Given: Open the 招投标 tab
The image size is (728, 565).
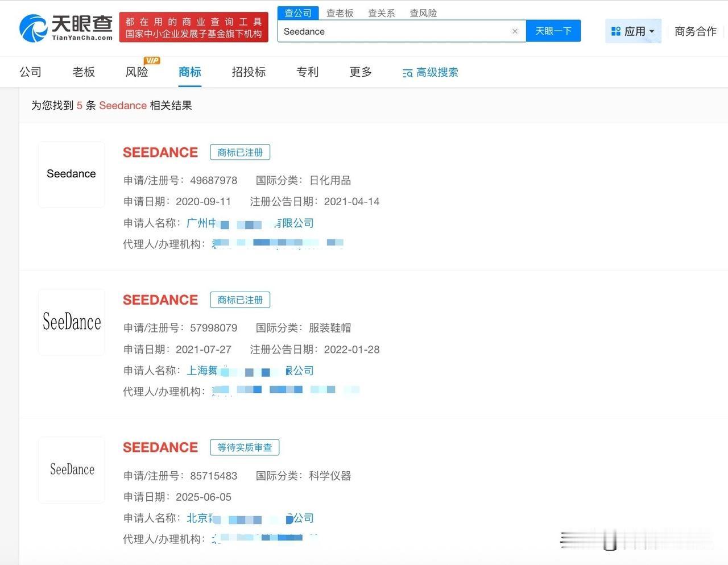Looking at the screenshot, I should (x=248, y=72).
